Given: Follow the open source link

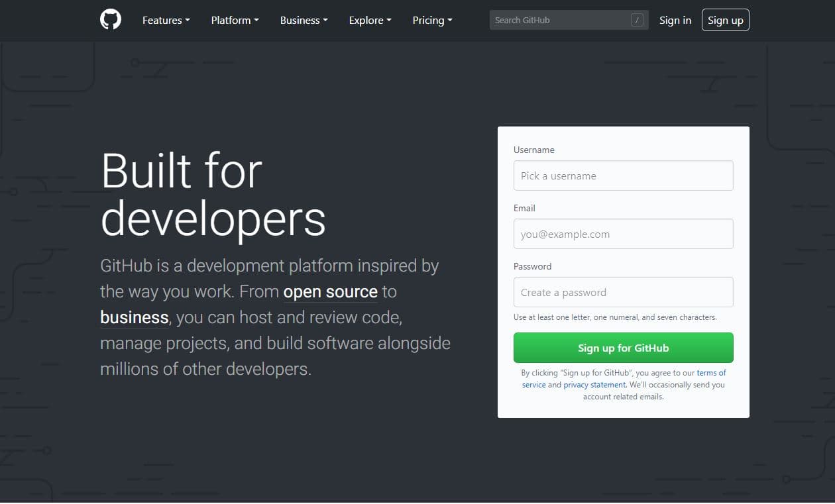Looking at the screenshot, I should pyautogui.click(x=330, y=291).
